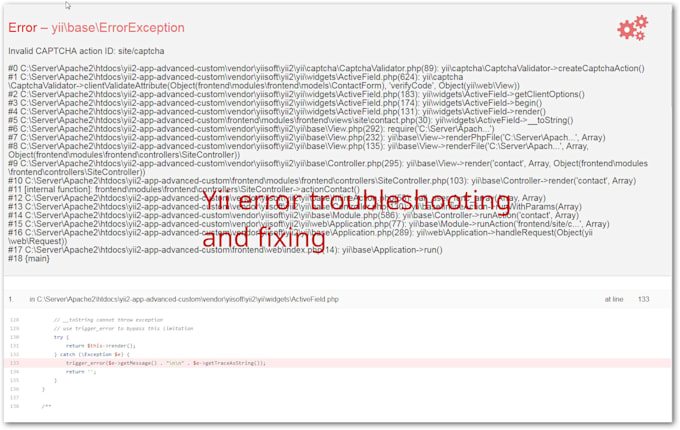This screenshot has width=680, height=430.
Task: Click code line 134 return ''
Action: click(81, 372)
